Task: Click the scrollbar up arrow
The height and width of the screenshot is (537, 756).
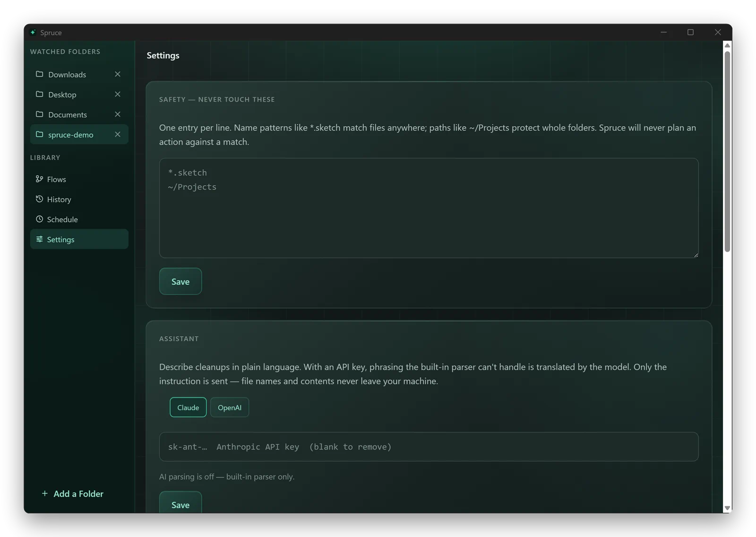Action: [x=728, y=45]
